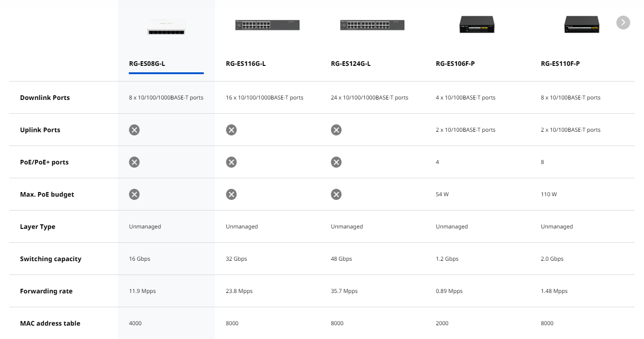Click the '8 x 10/100BASE-T ports' downlink cell
The width and height of the screenshot is (644, 339).
coord(571,98)
